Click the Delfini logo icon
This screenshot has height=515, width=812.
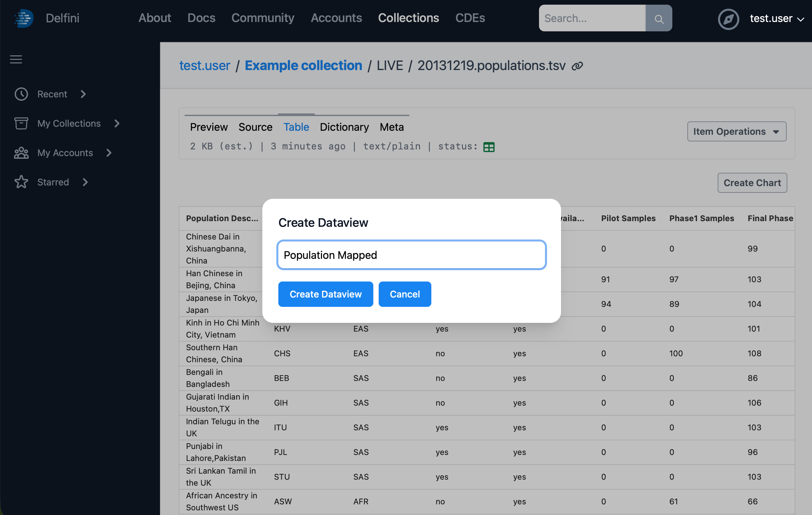[24, 18]
